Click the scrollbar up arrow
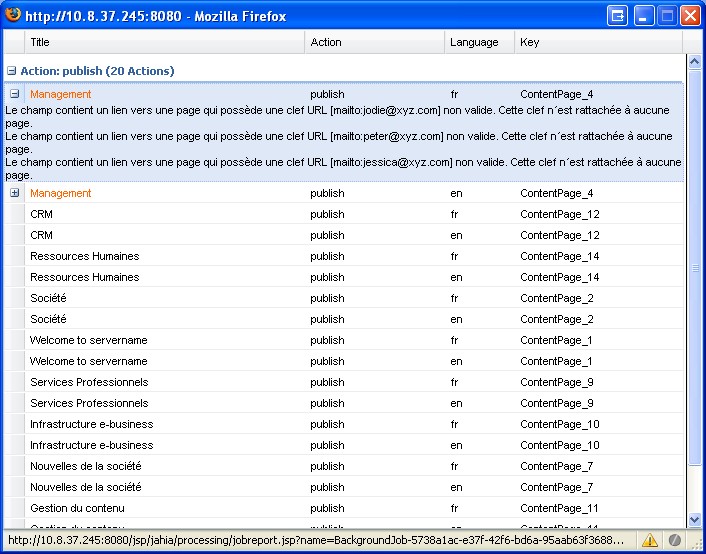 [695, 62]
